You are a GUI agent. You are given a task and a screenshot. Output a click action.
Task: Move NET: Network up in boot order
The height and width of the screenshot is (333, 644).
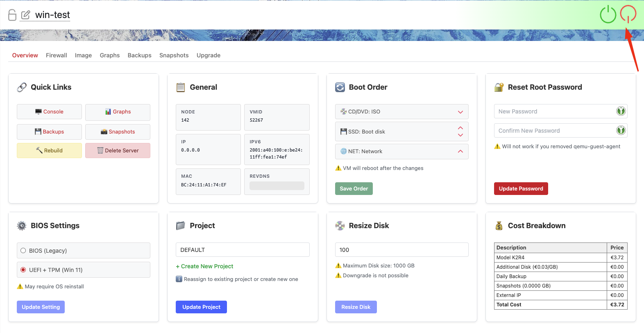click(x=460, y=151)
